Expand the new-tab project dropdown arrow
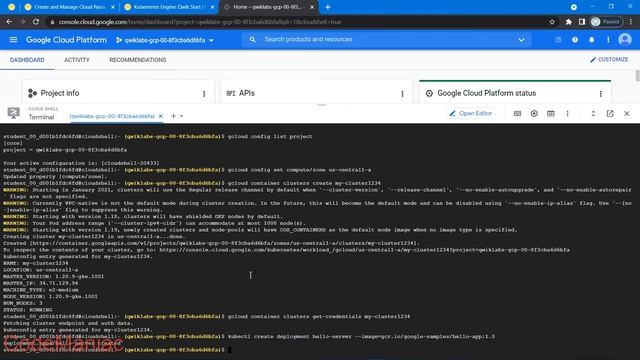Screen dimensions: 640x360 [182, 116]
